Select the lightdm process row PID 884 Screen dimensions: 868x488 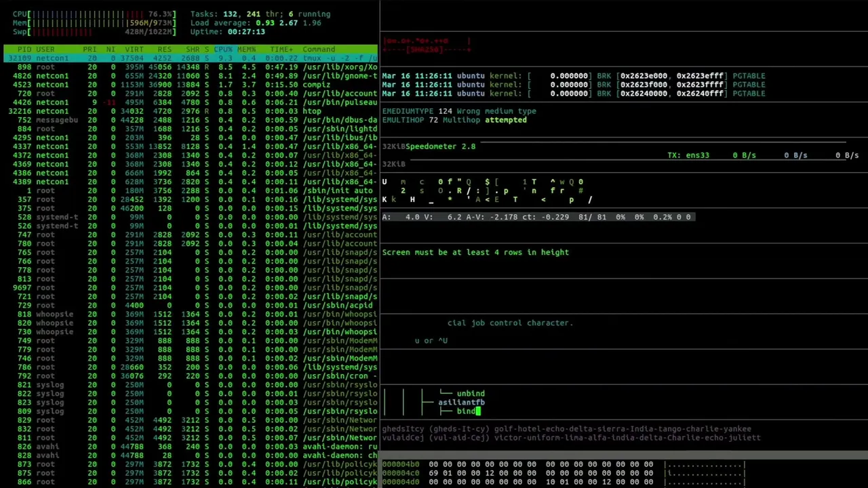[191, 129]
